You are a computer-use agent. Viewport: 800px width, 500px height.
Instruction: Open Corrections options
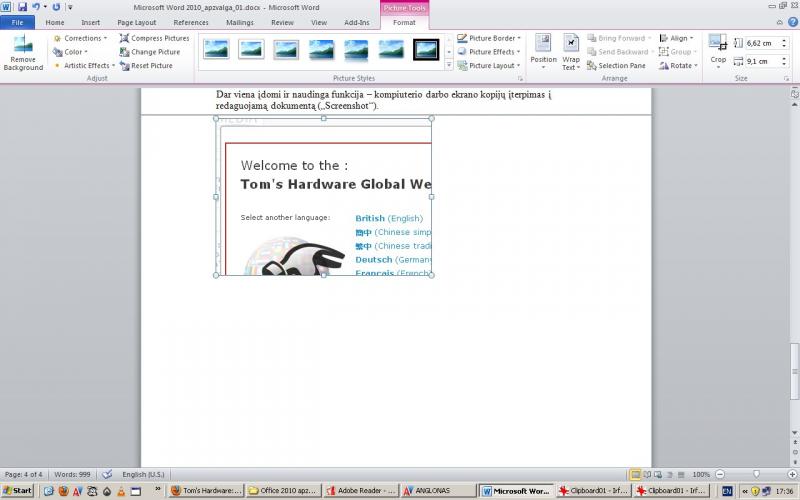point(80,38)
